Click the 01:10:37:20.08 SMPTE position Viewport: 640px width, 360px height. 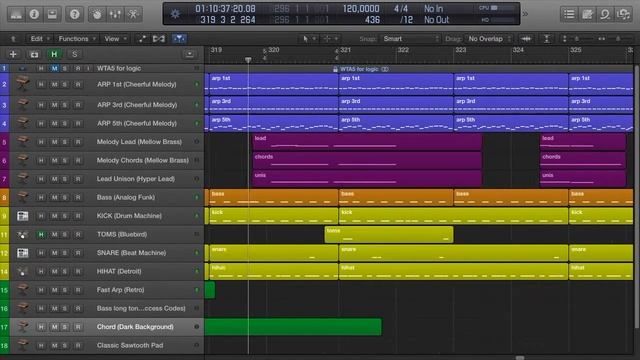coord(225,9)
